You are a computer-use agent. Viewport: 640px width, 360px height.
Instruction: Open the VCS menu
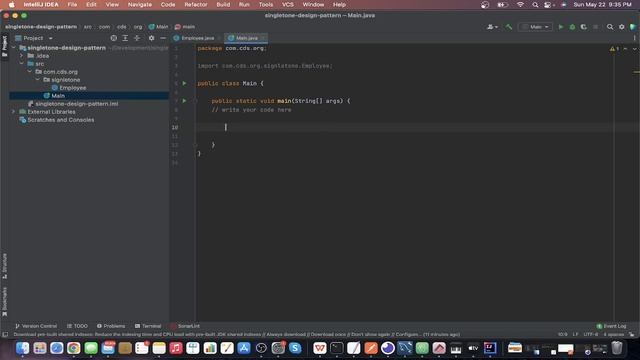[x=288, y=4]
